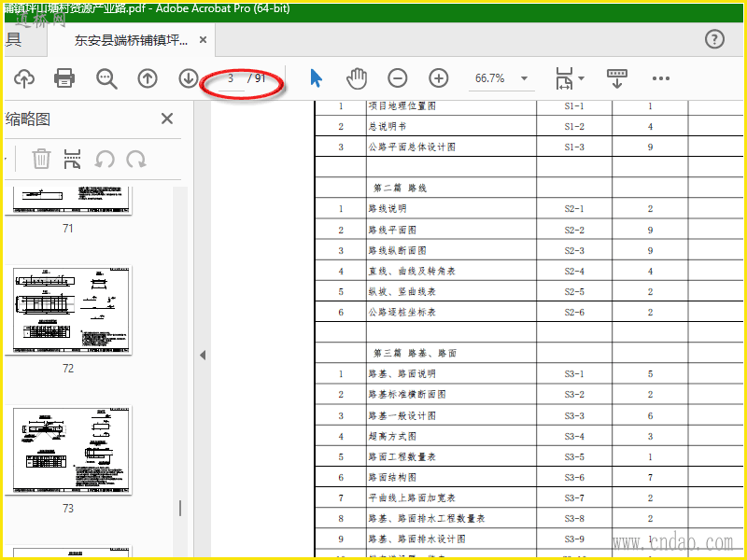Screen dimensions: 747x560
Task: Click the 路基标准横断面图 entry
Action: click(407, 394)
